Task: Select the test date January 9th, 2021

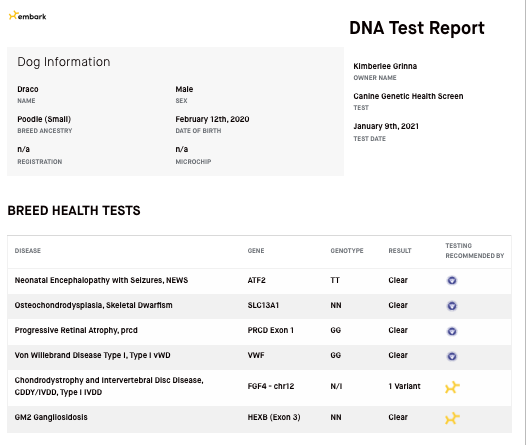Action: [x=386, y=126]
